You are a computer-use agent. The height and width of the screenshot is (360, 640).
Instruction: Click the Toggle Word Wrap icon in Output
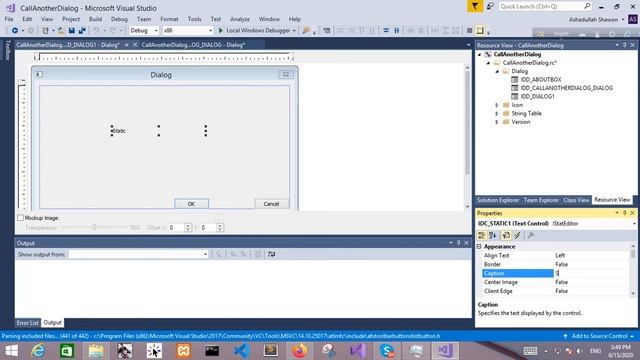271,254
